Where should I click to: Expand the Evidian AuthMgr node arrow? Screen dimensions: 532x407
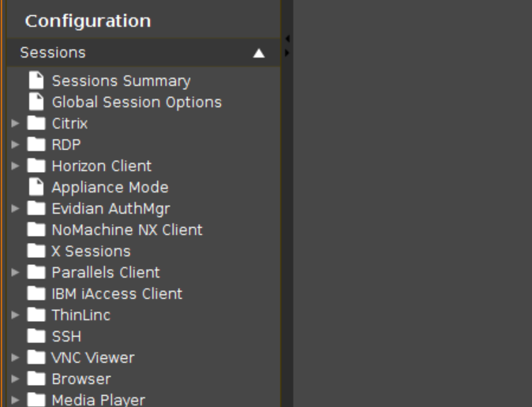(15, 208)
